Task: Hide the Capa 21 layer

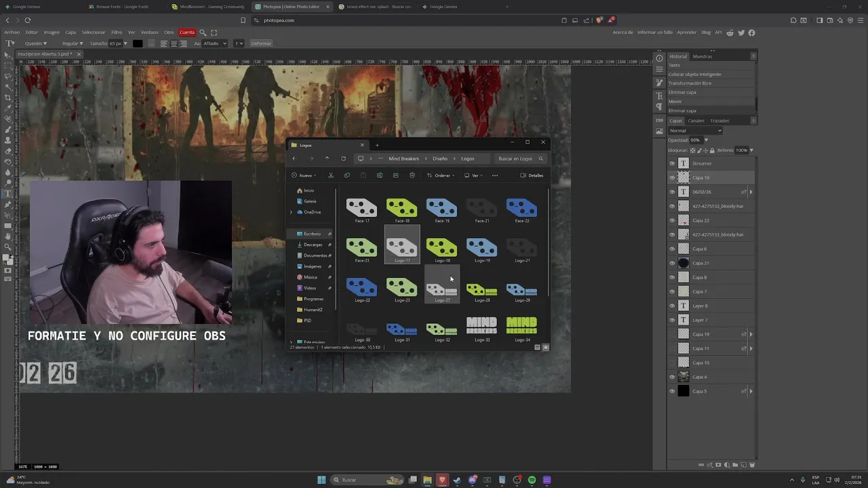Action: 672,263
